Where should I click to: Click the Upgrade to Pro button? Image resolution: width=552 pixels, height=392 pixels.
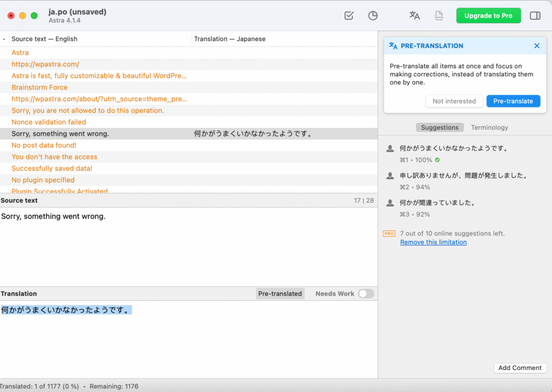pos(488,15)
